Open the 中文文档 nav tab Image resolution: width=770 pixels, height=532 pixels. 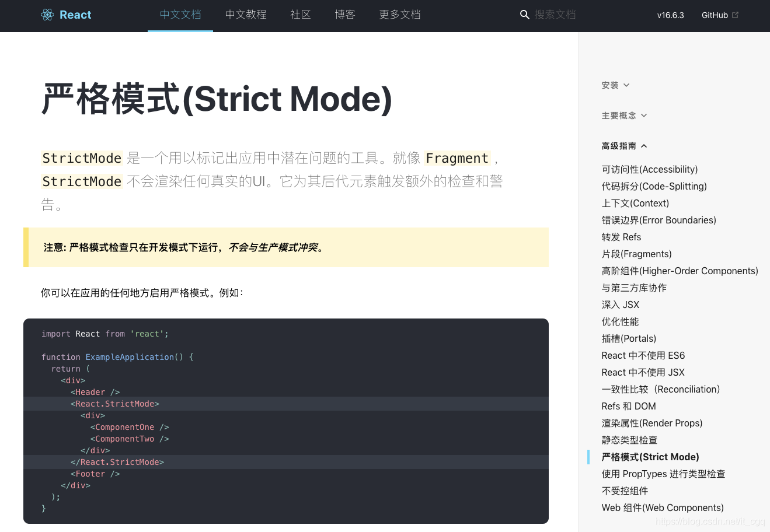(x=180, y=15)
